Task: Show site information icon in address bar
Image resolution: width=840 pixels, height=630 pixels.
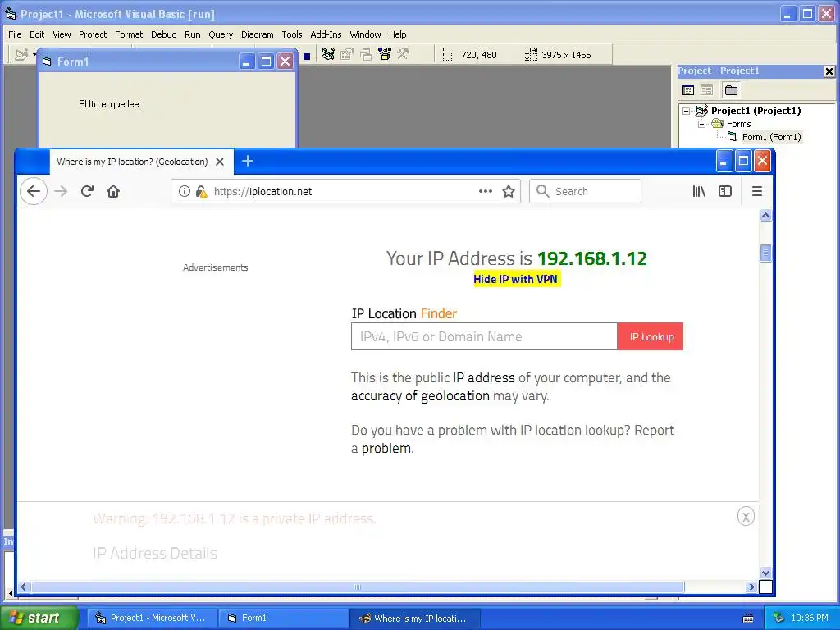Action: tap(185, 191)
